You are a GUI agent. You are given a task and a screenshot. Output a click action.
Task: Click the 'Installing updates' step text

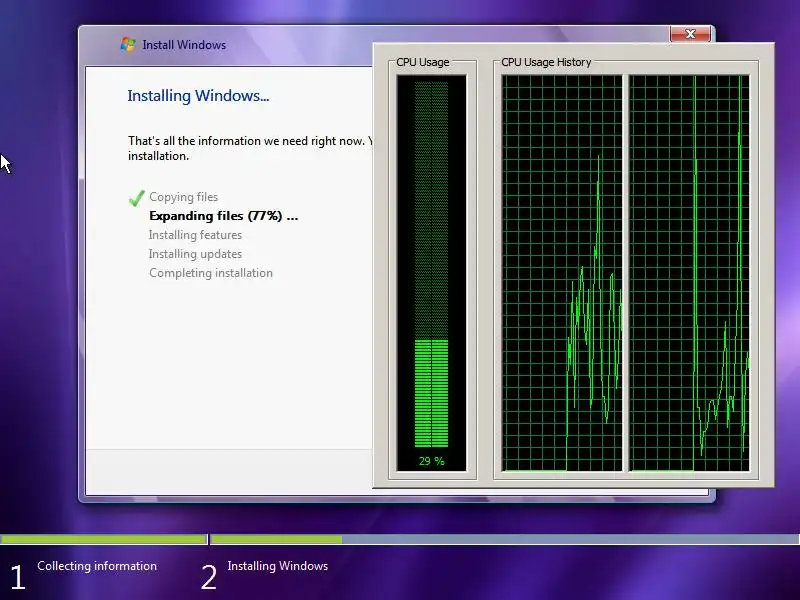coord(195,254)
